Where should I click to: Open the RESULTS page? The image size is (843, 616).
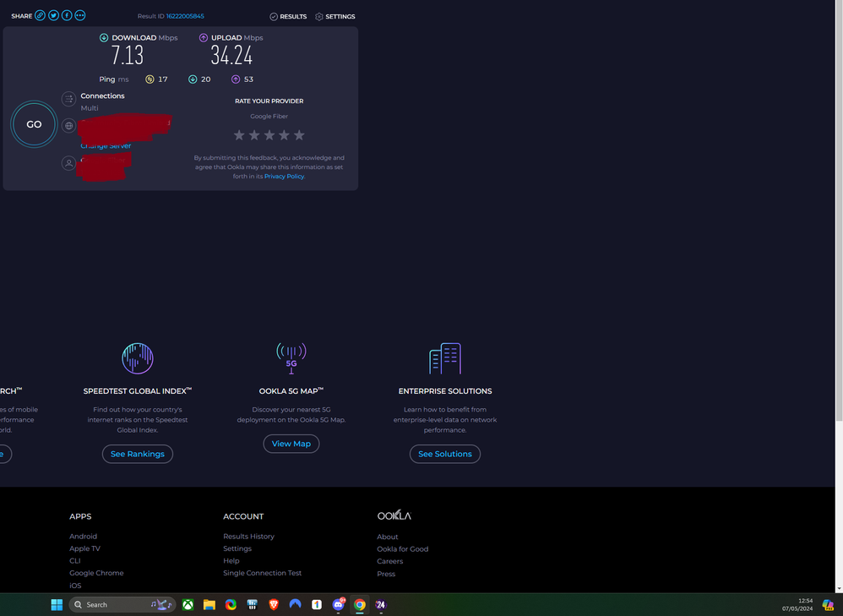(288, 17)
